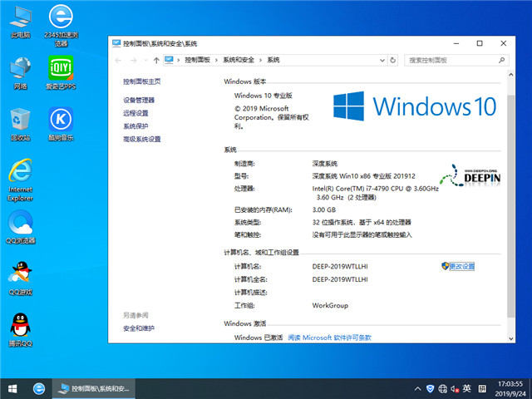This screenshot has width=532, height=399.
Task: Select the 腾讯QQ penguin desktop icon
Action: point(20,330)
